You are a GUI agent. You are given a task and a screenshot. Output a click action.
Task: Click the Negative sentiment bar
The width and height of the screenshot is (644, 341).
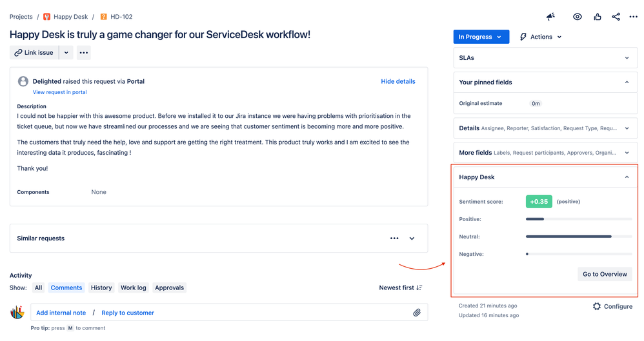point(579,254)
